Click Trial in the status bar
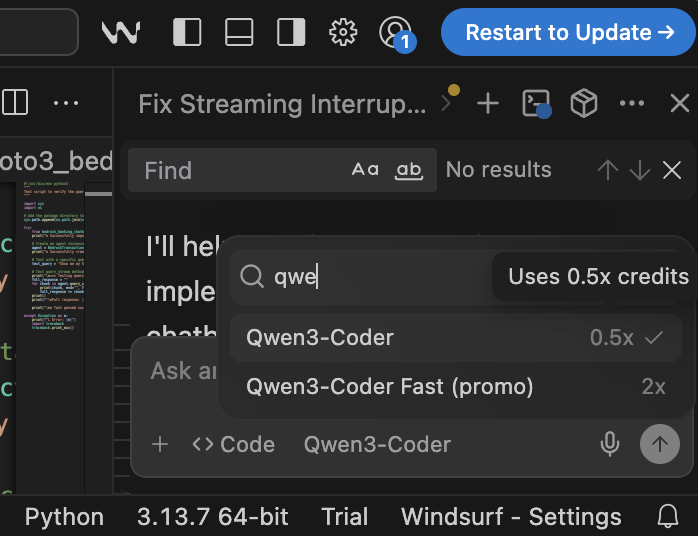Screen dimensions: 698x536 click(x=345, y=517)
